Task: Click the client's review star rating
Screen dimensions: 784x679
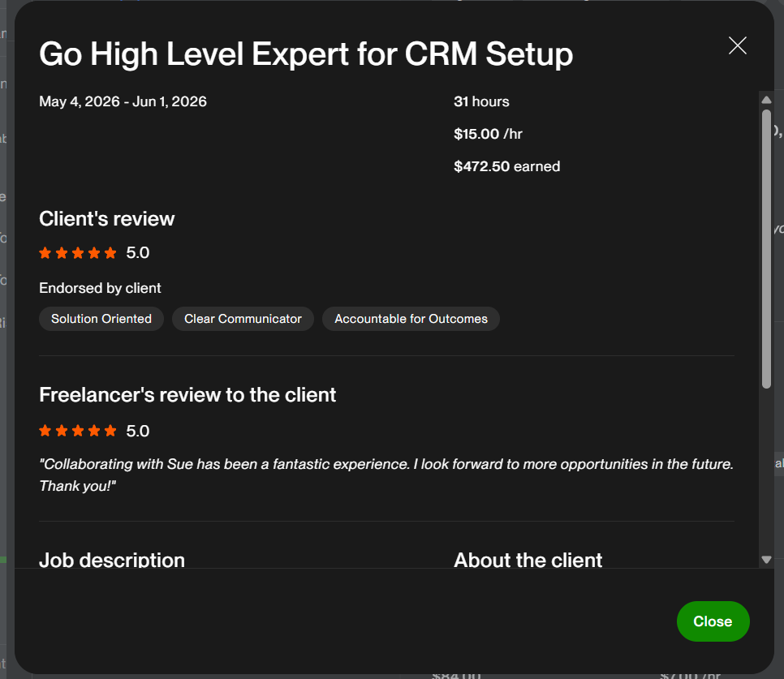Action: [78, 253]
